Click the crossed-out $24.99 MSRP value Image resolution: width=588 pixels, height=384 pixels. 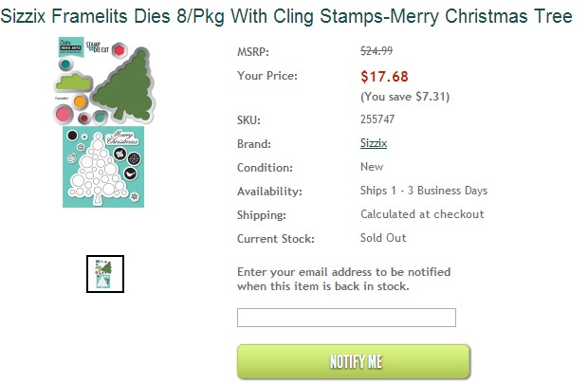coord(377,51)
